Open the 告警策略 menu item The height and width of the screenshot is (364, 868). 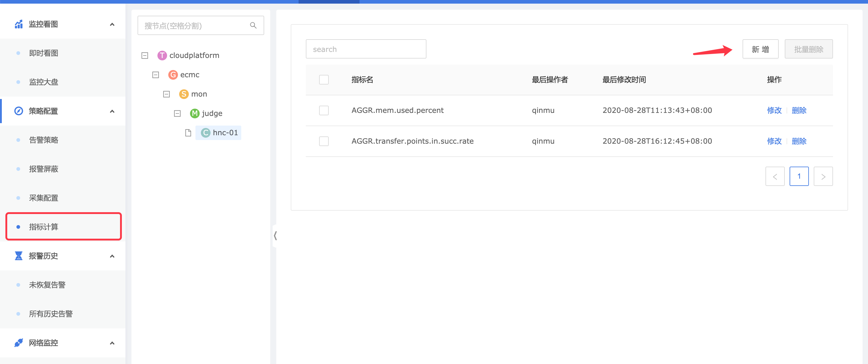tap(44, 140)
